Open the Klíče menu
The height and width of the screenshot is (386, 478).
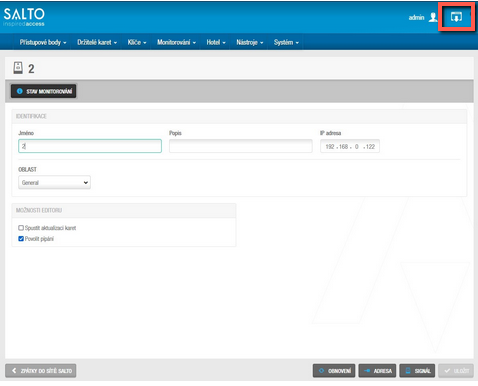(x=137, y=42)
